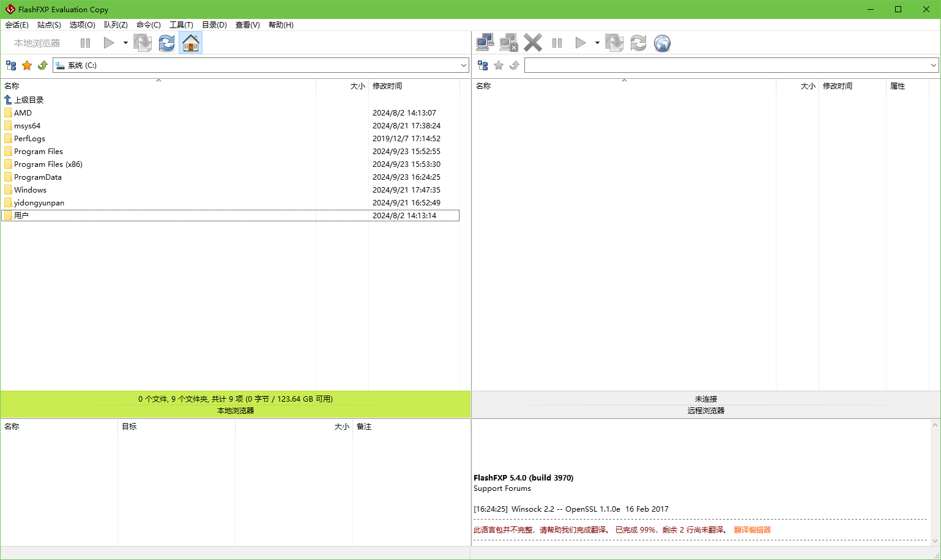Click the house icon in local toolbar
The image size is (941, 560).
tap(191, 43)
